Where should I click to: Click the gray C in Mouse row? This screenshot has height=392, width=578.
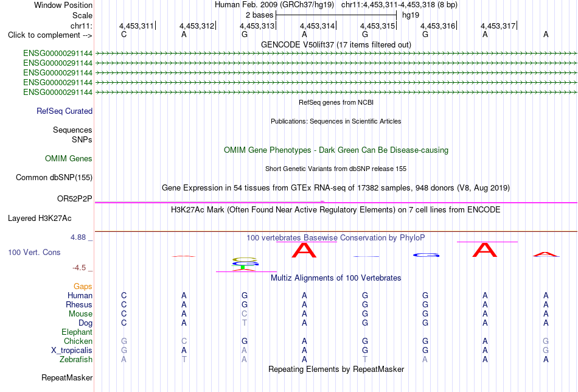(245, 314)
